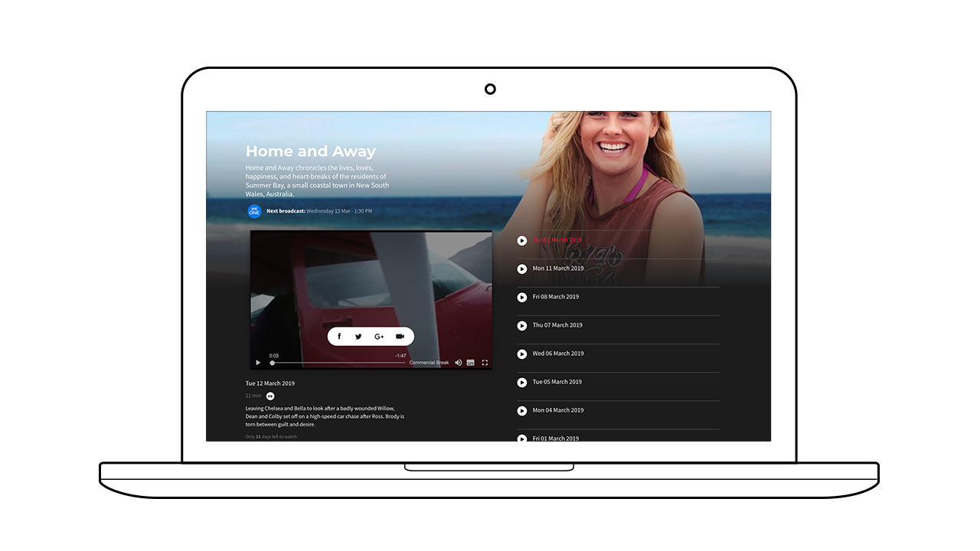This screenshot has height=551, width=980.
Task: Click 'Only 21 days left to watch' text
Action: [x=271, y=437]
